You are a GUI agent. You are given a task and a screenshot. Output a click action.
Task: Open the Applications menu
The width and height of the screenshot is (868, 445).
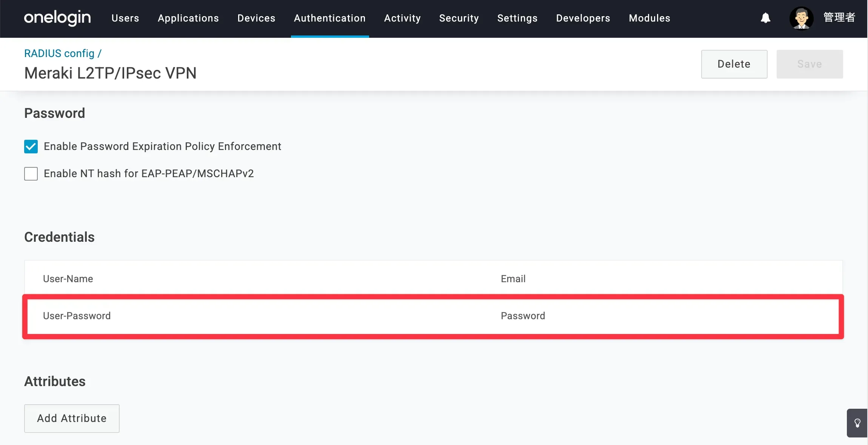tap(188, 18)
